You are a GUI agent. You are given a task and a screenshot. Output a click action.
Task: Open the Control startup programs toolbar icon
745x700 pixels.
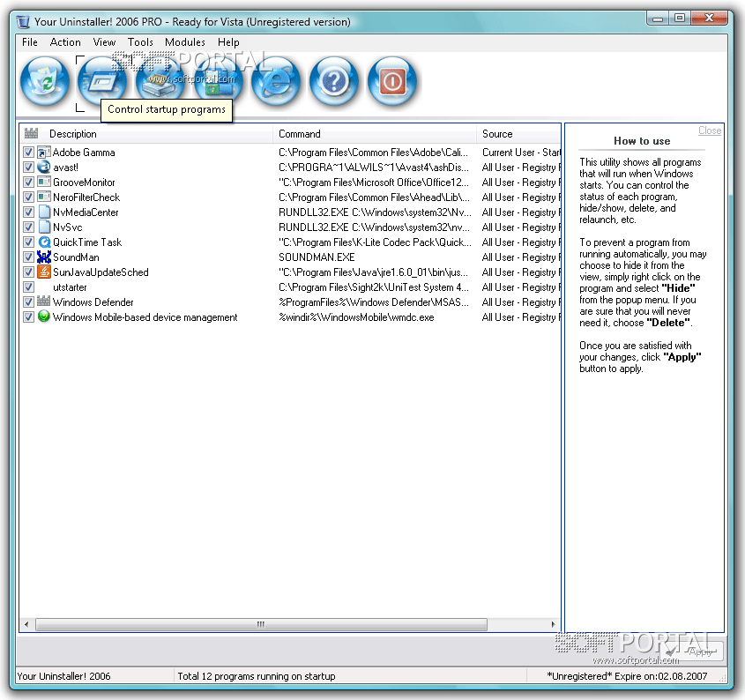coord(101,81)
